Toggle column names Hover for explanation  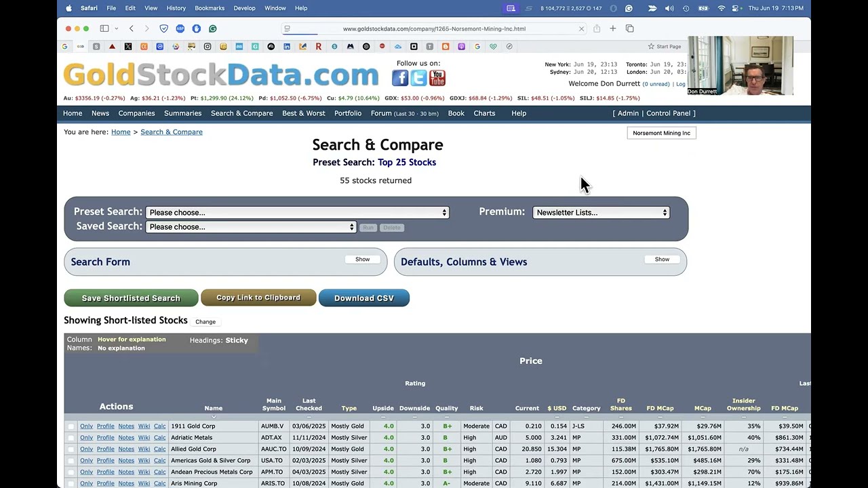(132, 339)
